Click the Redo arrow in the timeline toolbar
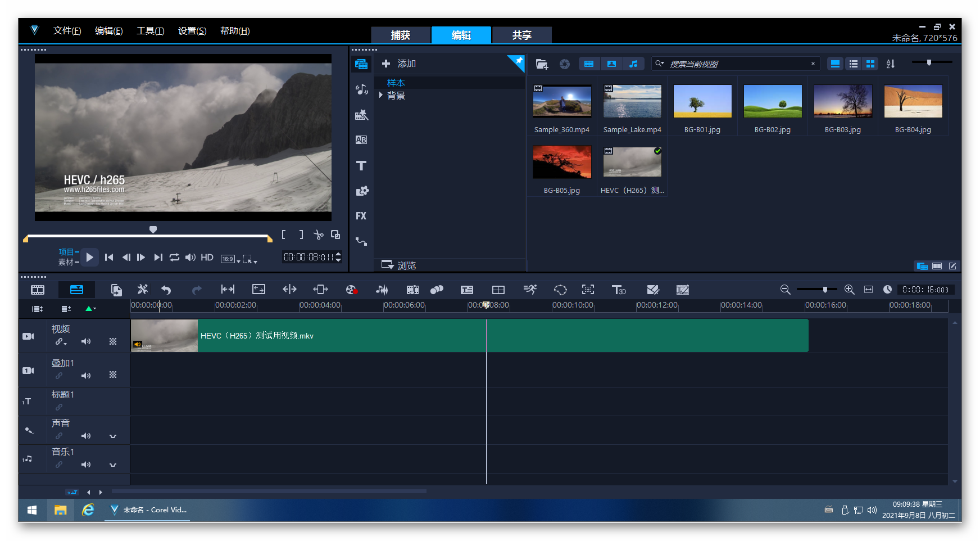Image resolution: width=980 pixels, height=541 pixels. (x=196, y=290)
